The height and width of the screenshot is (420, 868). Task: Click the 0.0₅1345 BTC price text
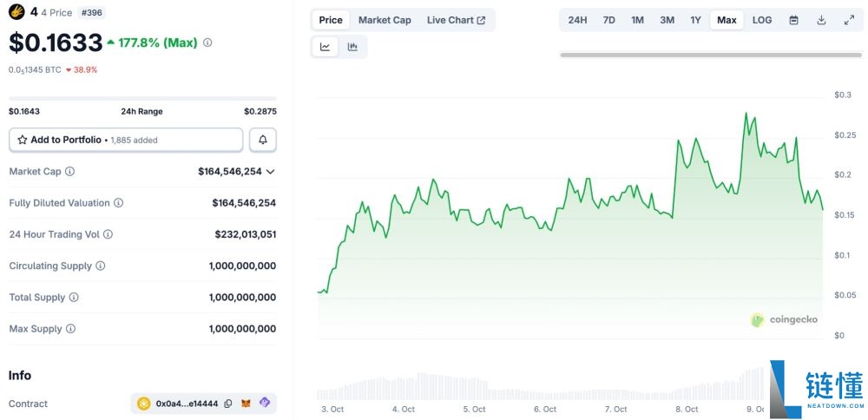35,70
